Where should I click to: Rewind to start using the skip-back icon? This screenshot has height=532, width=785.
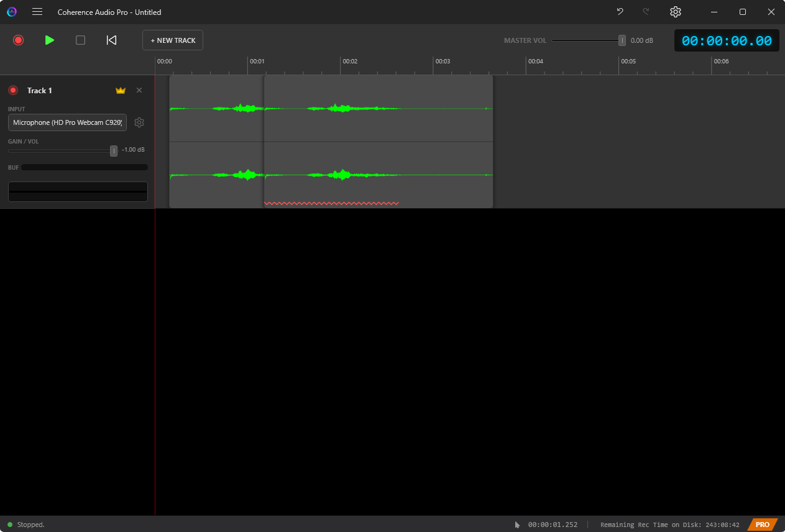[x=111, y=40]
